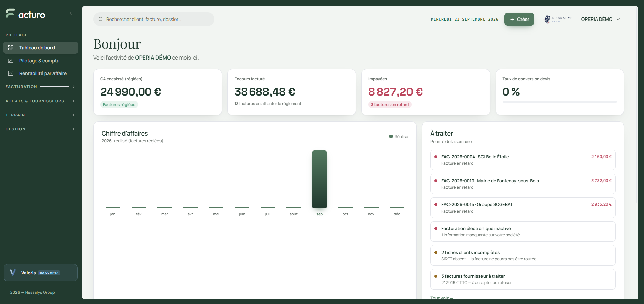
Task: Click the Factures réglées badge
Action: pos(119,105)
